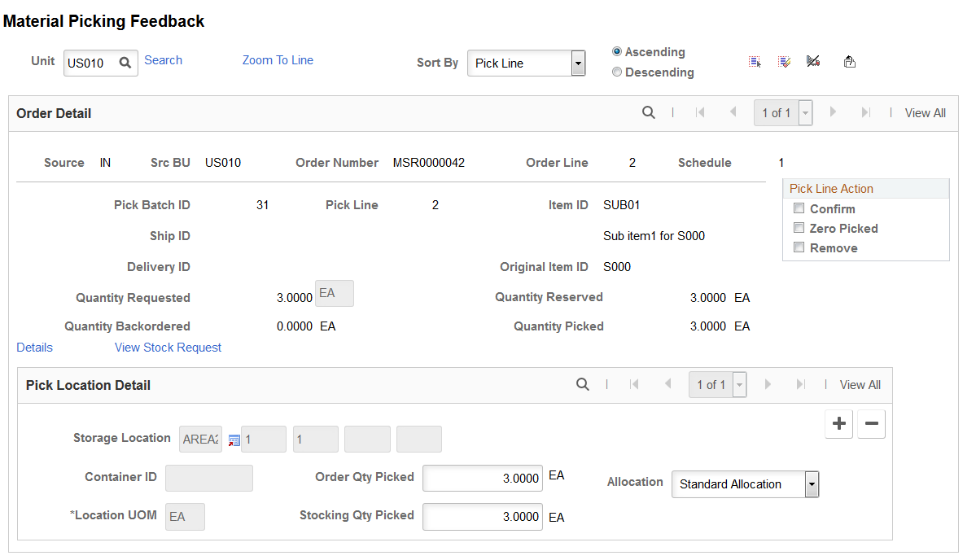Click the clear-lines eraser icon
The image size is (976, 560).
click(784, 62)
